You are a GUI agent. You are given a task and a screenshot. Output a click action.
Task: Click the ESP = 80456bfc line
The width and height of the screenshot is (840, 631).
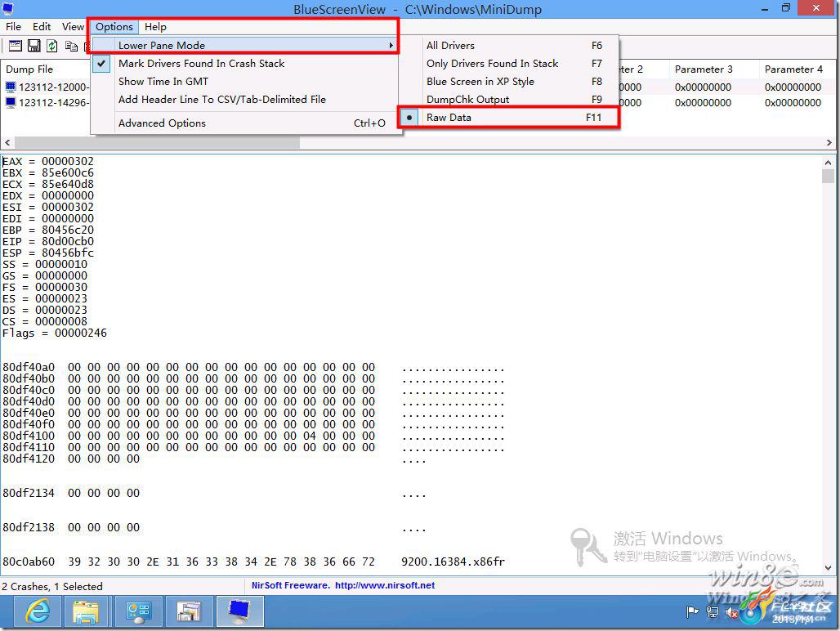pos(48,253)
